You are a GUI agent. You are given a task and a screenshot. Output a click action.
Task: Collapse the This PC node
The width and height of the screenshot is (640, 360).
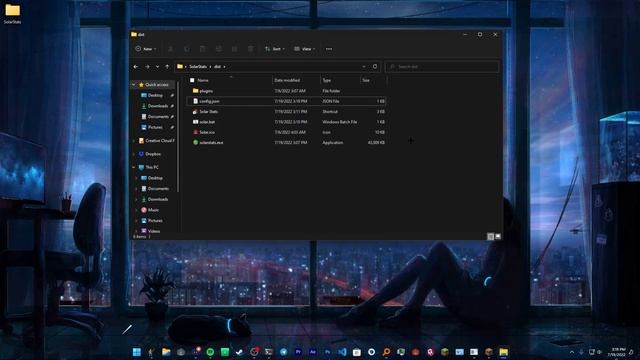pos(133,167)
